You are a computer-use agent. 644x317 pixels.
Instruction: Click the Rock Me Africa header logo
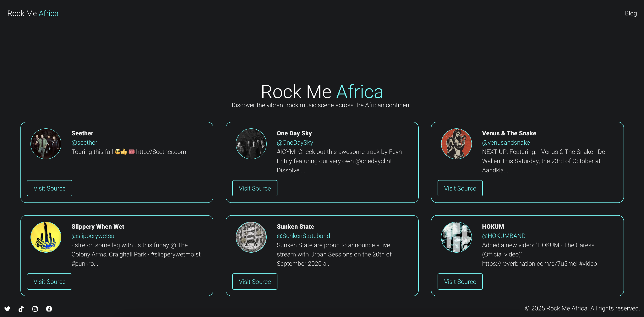pyautogui.click(x=33, y=13)
